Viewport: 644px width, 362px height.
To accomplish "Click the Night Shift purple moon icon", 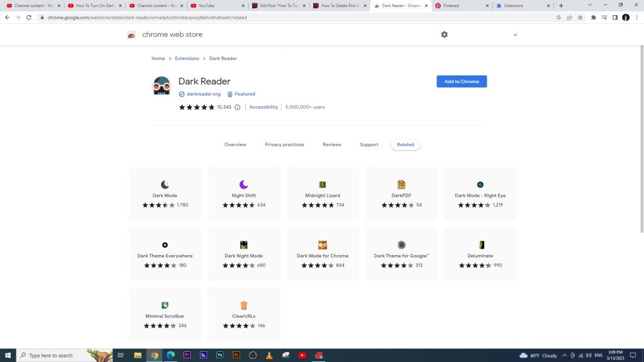I will pos(243,184).
